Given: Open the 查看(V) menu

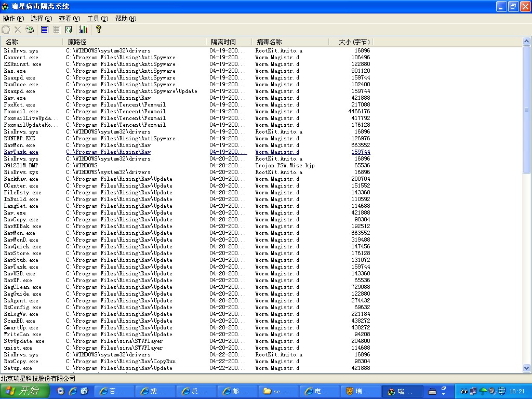Looking at the screenshot, I should pyautogui.click(x=69, y=19).
